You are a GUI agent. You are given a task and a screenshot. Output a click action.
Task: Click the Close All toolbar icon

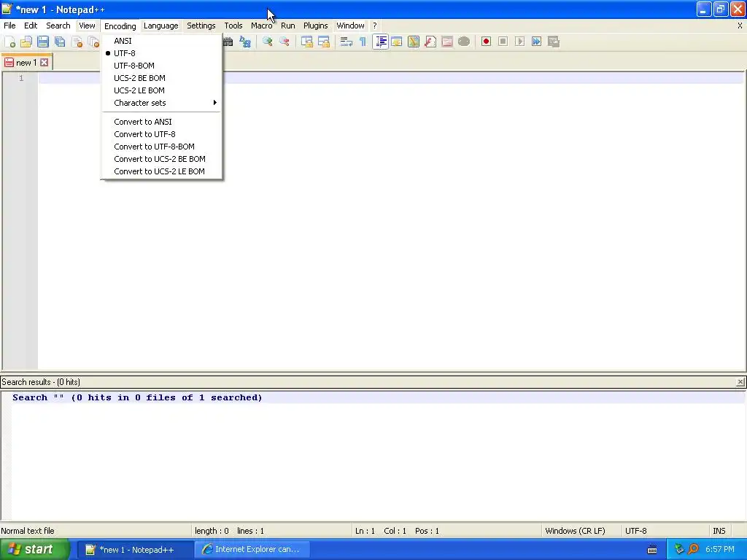(93, 42)
